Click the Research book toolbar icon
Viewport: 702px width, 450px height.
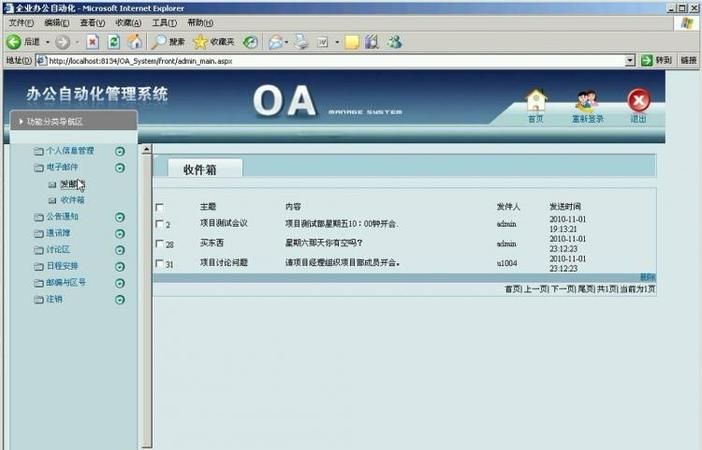coord(372,42)
